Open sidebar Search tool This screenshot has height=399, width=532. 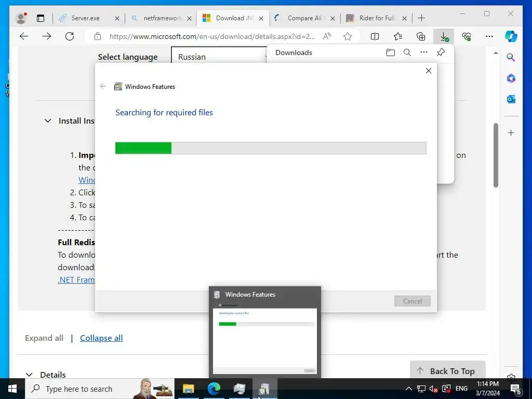pos(511,57)
